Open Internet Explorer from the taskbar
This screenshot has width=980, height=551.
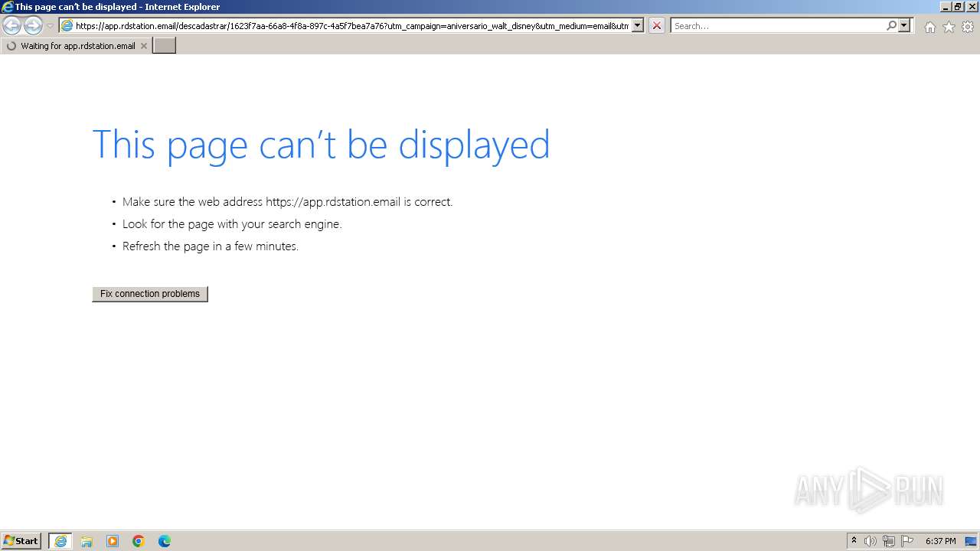60,541
